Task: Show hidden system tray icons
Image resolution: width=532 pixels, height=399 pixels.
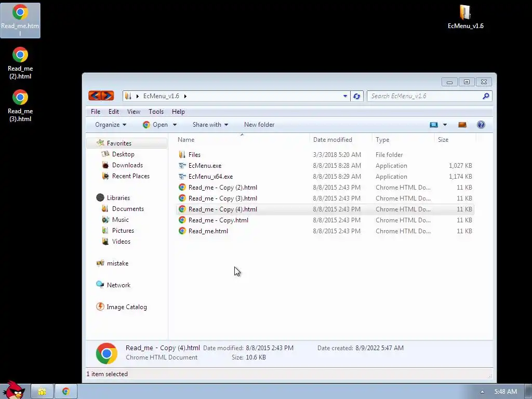Action: 482,392
